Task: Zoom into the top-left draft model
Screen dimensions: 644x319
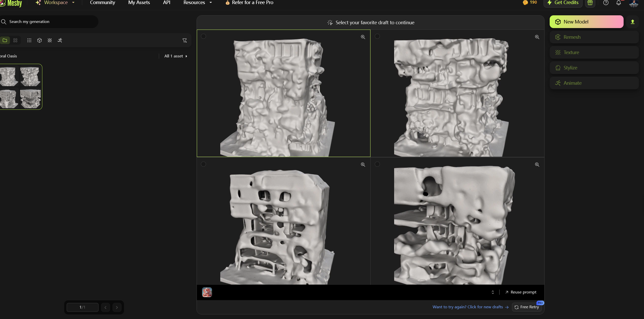Action: coord(363,37)
